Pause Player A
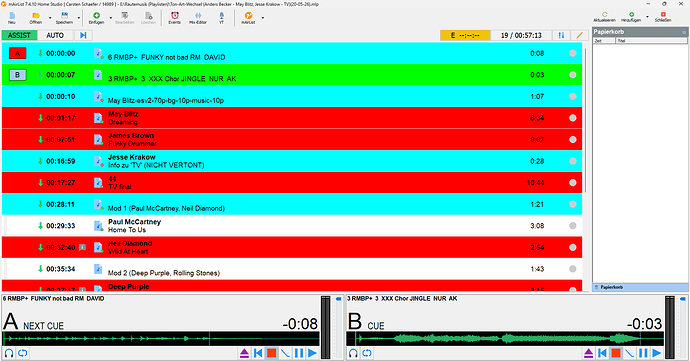 (x=299, y=353)
